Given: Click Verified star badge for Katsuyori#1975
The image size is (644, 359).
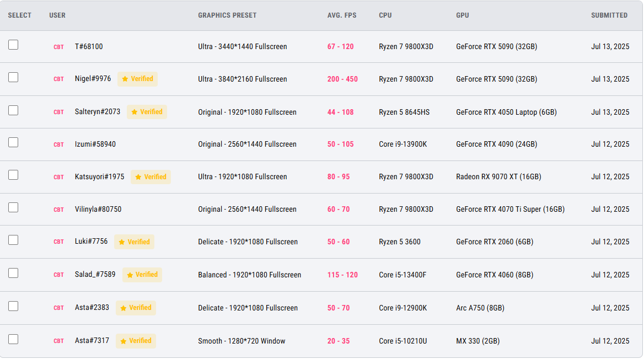Looking at the screenshot, I should (151, 177).
